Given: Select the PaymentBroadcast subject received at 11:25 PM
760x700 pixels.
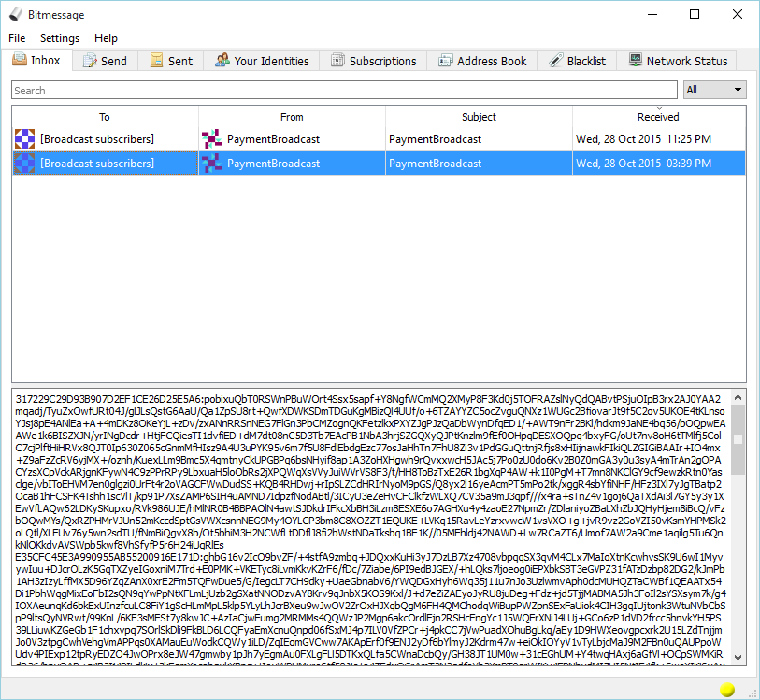Looking at the screenshot, I should [x=479, y=139].
